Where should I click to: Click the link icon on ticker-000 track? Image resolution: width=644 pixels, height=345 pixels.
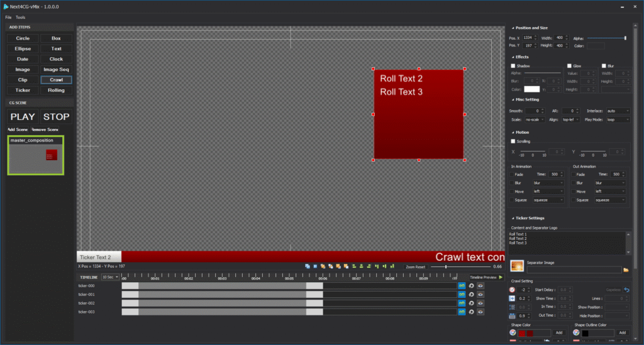(x=462, y=286)
